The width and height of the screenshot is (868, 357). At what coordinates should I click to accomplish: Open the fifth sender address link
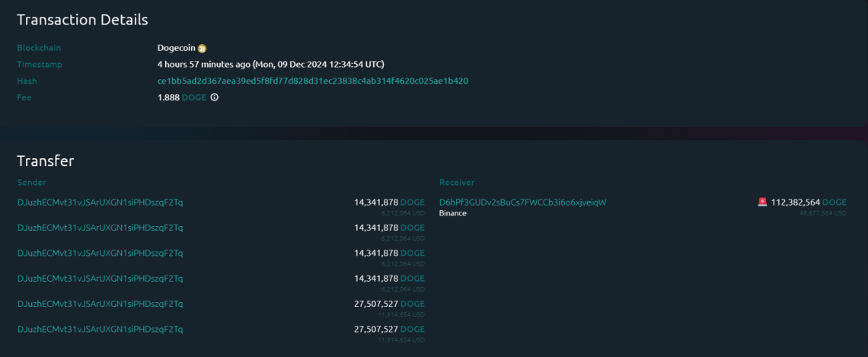101,304
